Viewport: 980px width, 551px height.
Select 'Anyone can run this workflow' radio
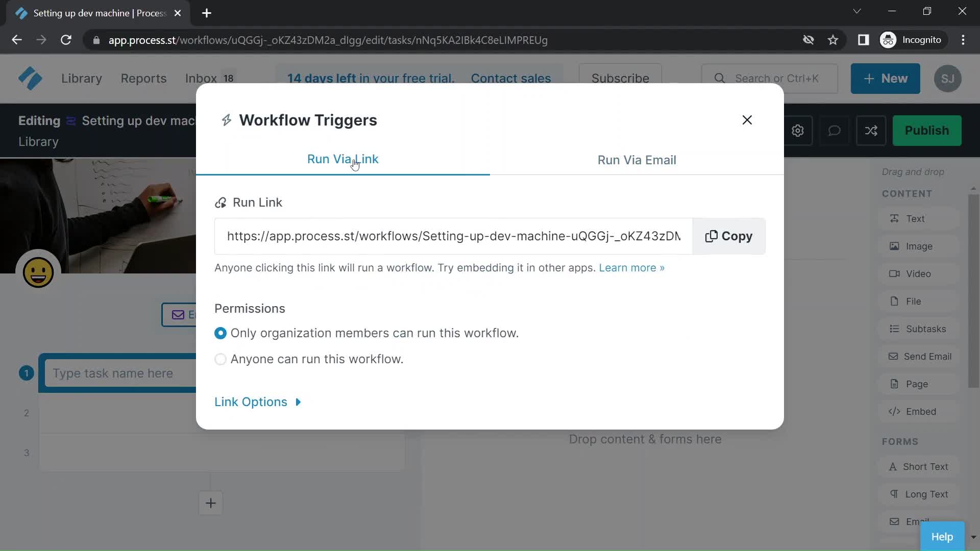221,359
